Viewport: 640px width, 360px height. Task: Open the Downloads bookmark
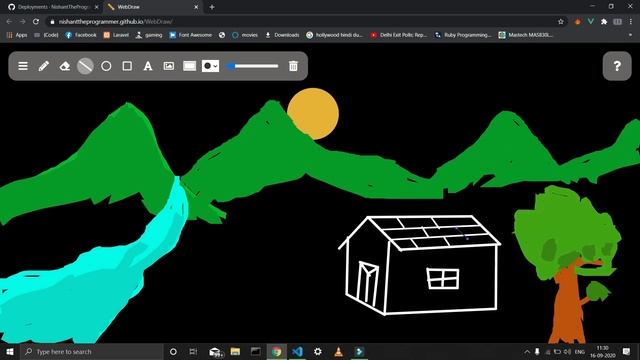point(282,35)
